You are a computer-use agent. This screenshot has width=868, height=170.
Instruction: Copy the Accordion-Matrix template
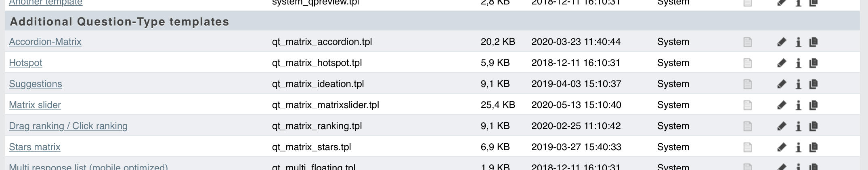click(x=813, y=42)
